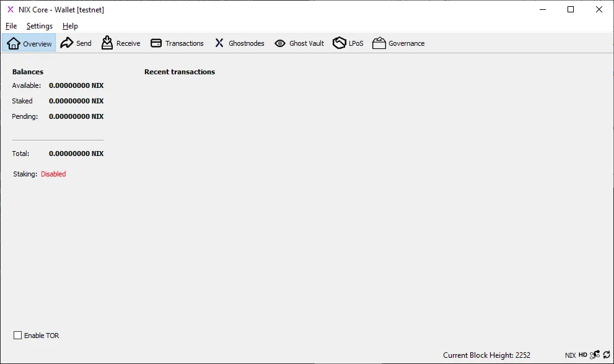The image size is (614, 364).
Task: Minimize the NIX Core window
Action: [x=543, y=9]
